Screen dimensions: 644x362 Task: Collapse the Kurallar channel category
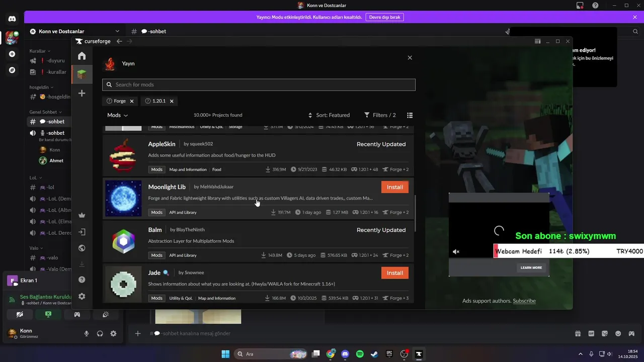39,51
